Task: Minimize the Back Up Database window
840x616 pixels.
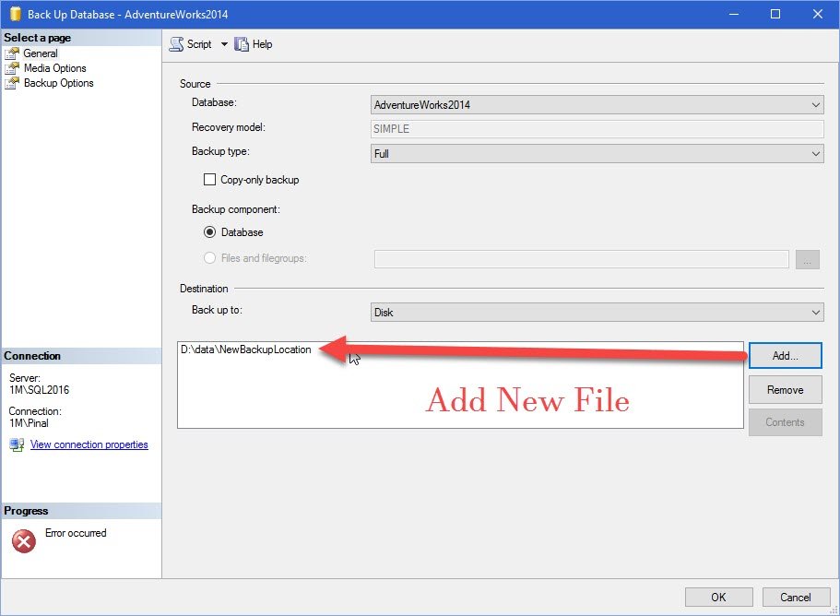Action: [x=734, y=14]
